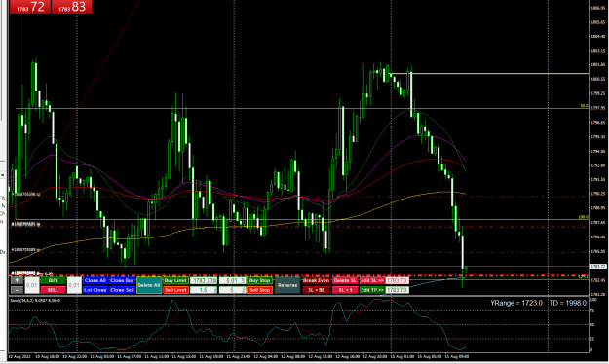Click the red SELL button
This screenshot has width=609, height=364.
[54, 290]
